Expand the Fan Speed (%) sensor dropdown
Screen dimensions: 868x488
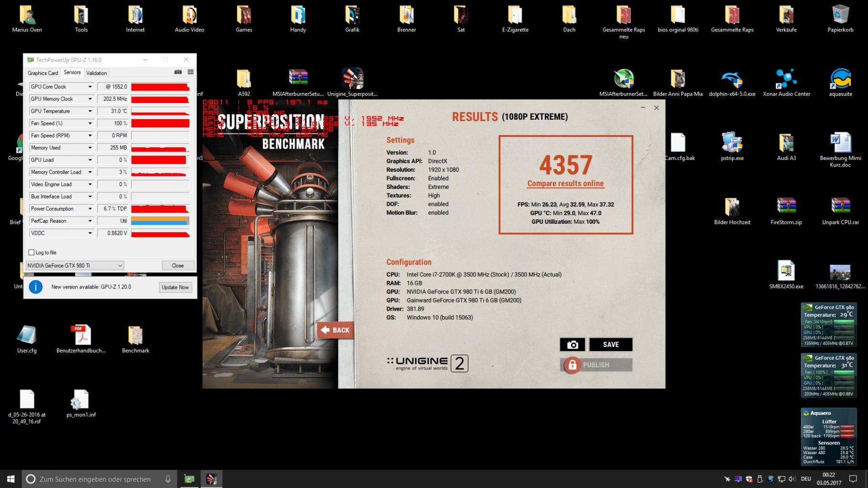[90, 124]
